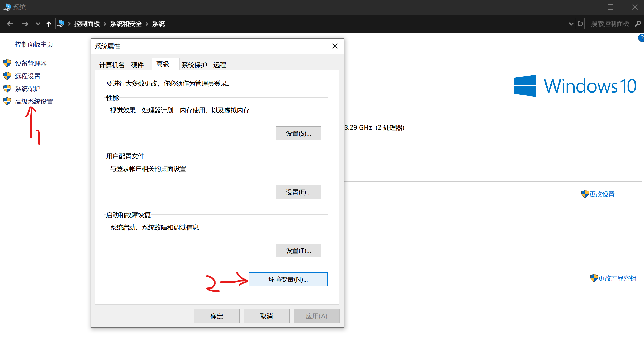644x357 pixels.
Task: Click text 要进行大多数更改，你必须作为管理员登录。
Action: pos(169,83)
